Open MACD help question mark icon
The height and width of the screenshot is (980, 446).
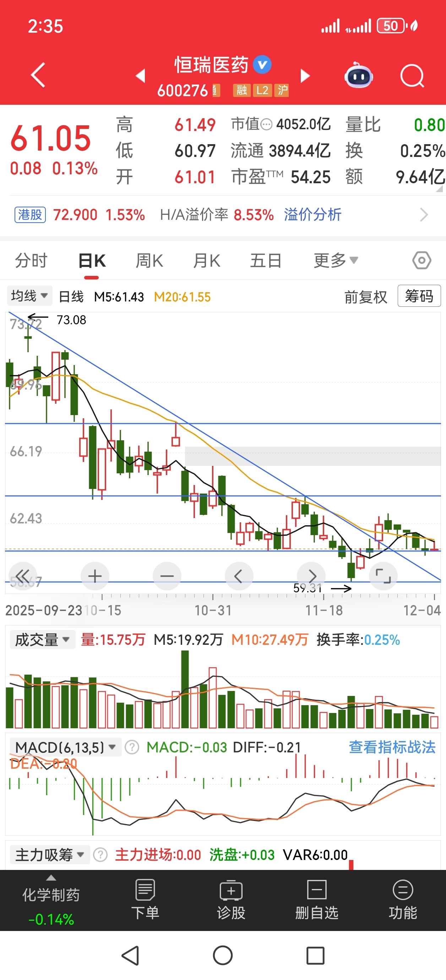click(x=132, y=747)
